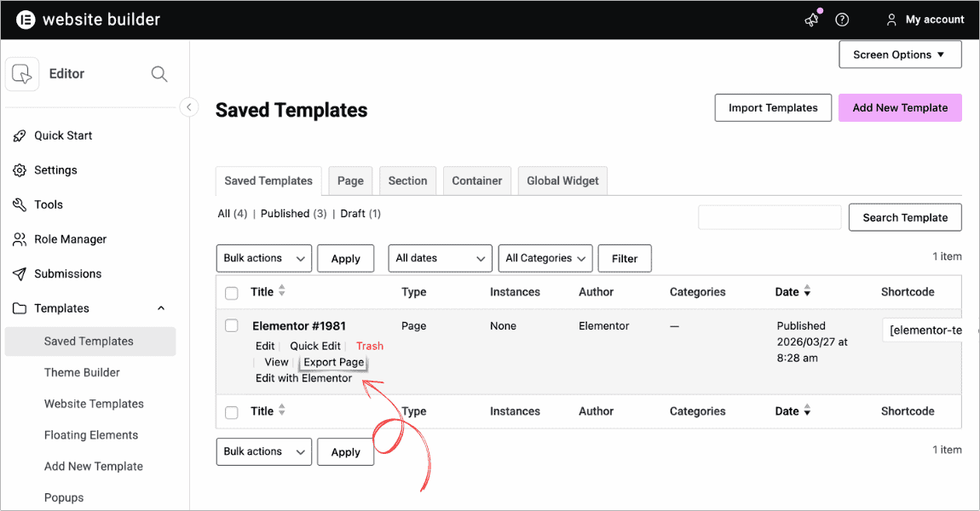
Task: Click View under Elementor #1981
Action: click(276, 362)
